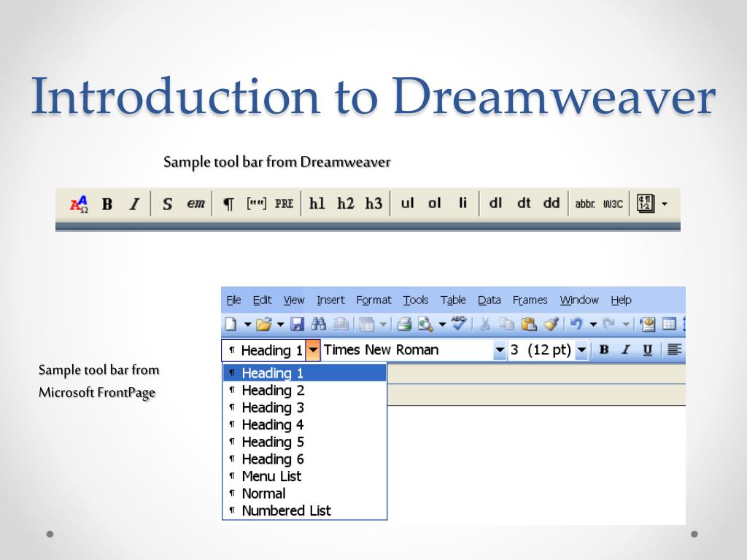
Task: Print the page with the printer icon
Action: click(404, 324)
